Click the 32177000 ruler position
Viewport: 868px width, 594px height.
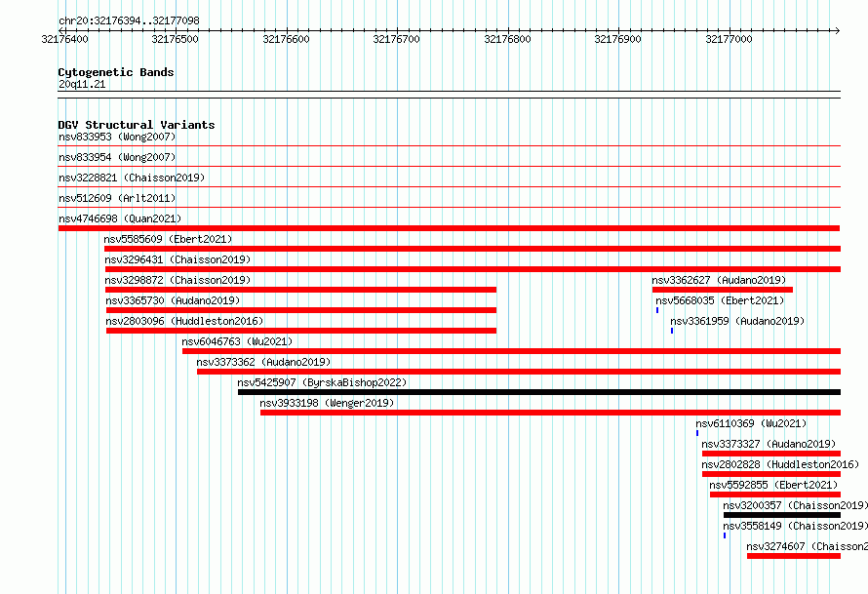coord(730,39)
